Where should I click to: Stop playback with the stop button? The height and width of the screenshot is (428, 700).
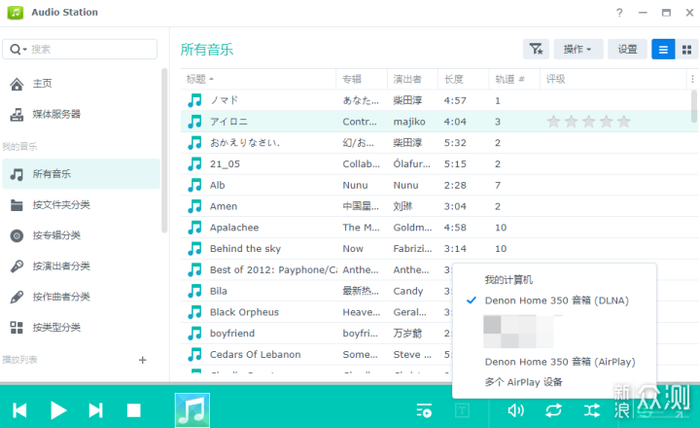pos(134,410)
